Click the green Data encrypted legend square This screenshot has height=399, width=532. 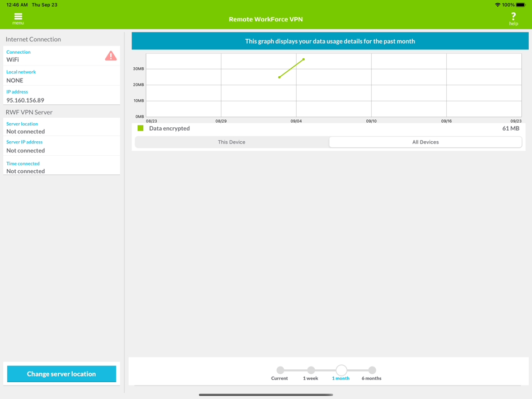pos(141,128)
